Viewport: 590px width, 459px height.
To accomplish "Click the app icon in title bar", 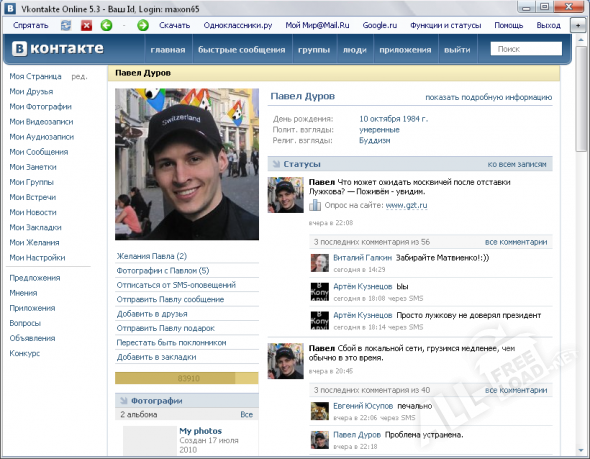I will (10, 8).
